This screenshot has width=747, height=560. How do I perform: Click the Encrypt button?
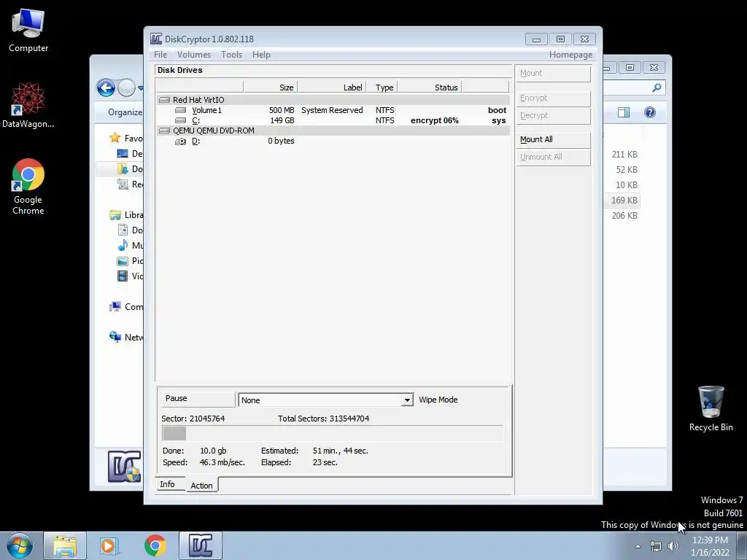tap(553, 98)
